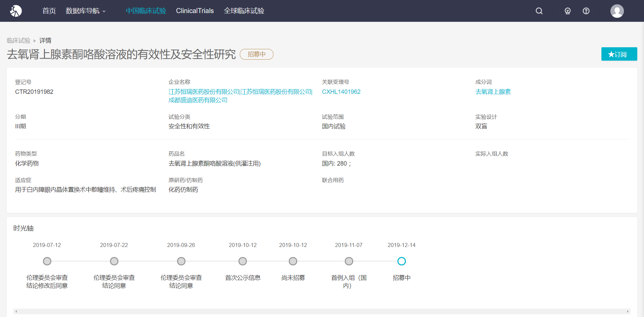644x317 pixels.
Task: Open the 江苏恒瑞医药股份有限公司 company link
Action: point(204,92)
